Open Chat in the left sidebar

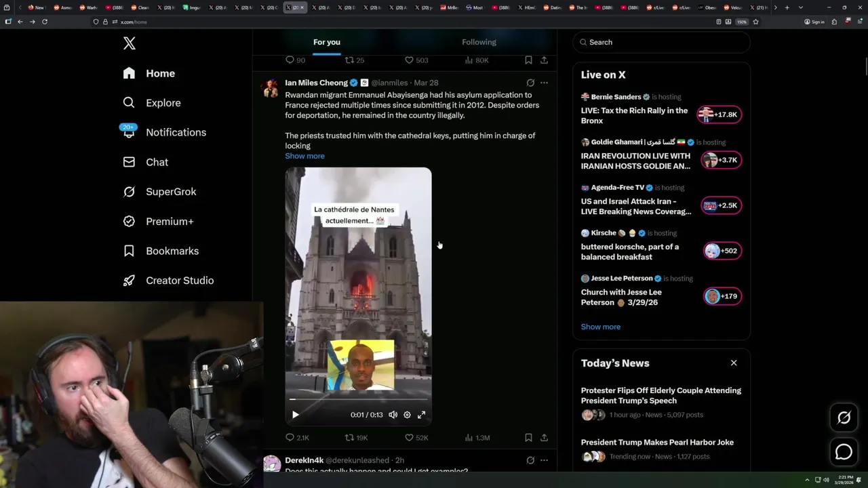[145, 162]
